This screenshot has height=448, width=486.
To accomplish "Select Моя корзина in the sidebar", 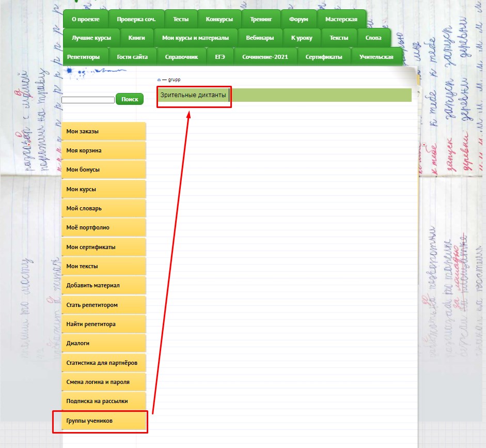I will [103, 150].
